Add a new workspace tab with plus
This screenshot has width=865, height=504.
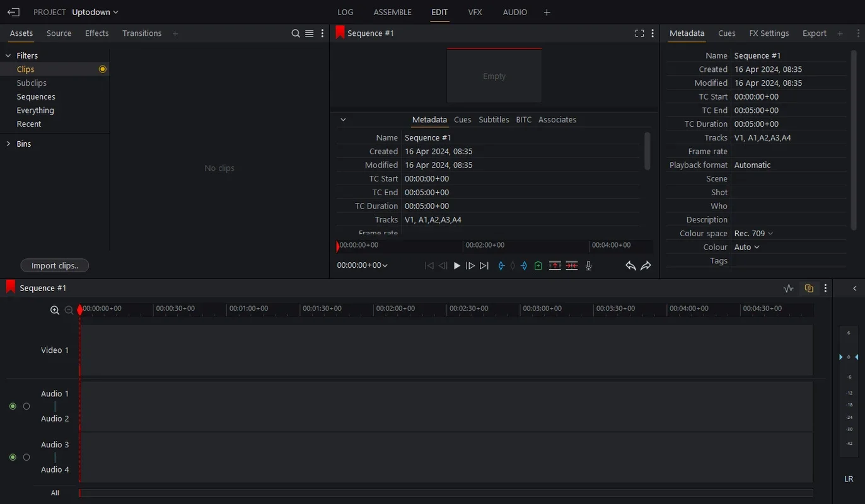coord(547,13)
